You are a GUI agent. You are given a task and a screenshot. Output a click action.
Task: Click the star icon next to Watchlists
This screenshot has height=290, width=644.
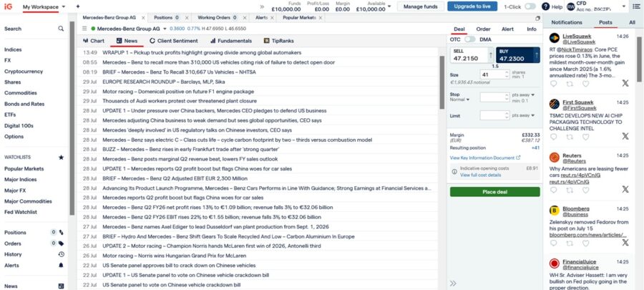coord(62,158)
